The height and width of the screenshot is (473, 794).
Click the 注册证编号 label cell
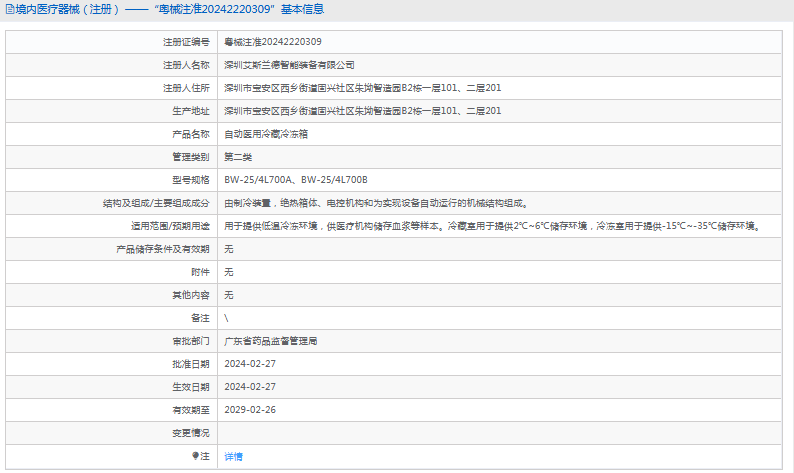click(x=111, y=42)
